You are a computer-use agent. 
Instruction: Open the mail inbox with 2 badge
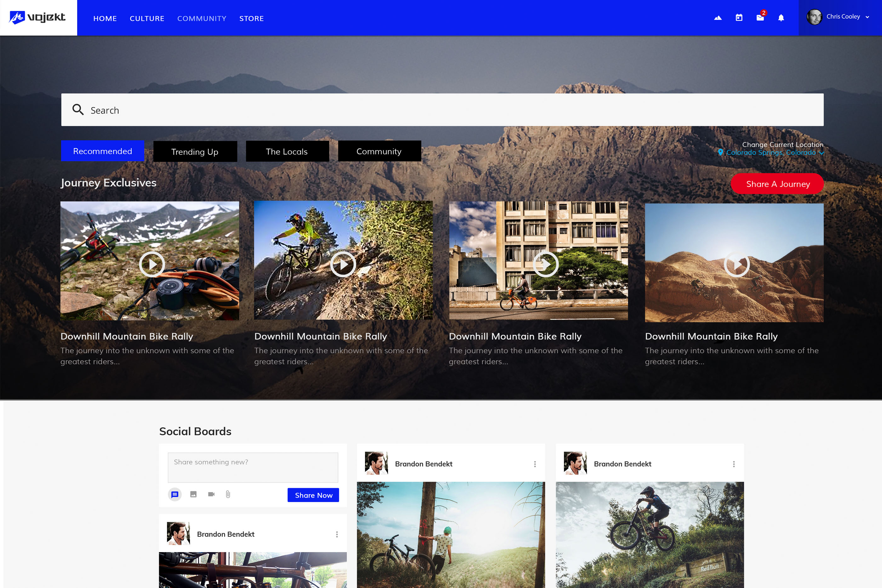760,18
